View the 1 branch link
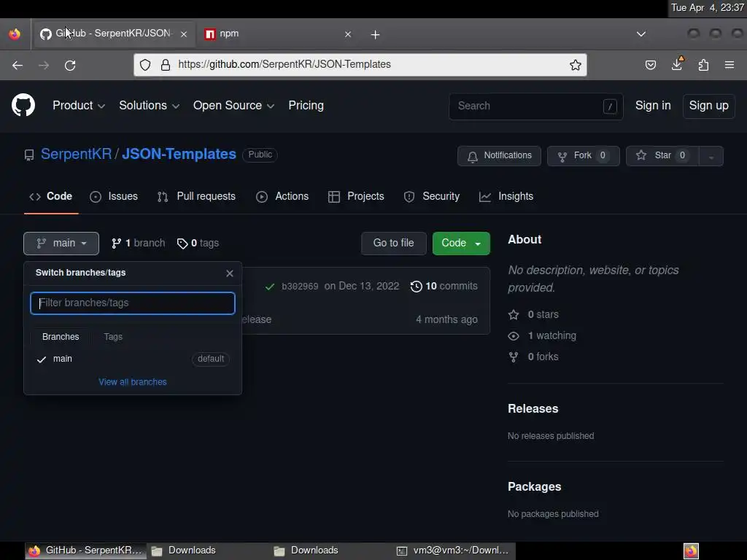This screenshot has width=747, height=560. tap(138, 244)
